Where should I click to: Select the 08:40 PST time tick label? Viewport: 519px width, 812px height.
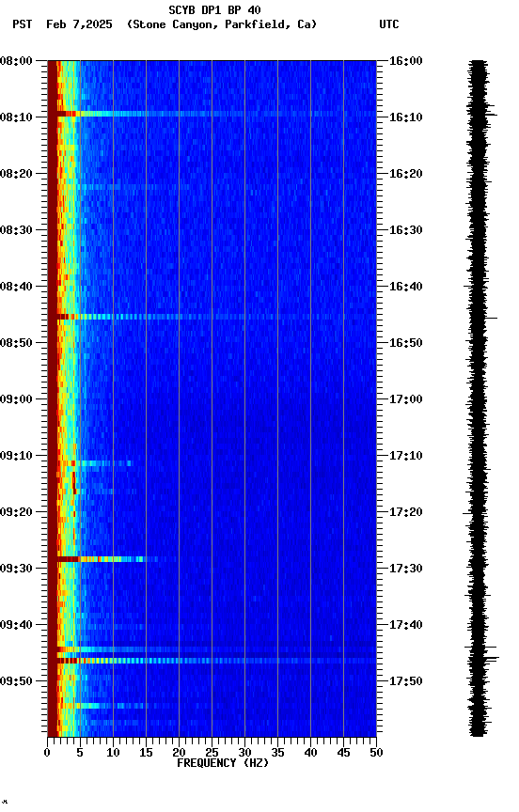point(16,287)
